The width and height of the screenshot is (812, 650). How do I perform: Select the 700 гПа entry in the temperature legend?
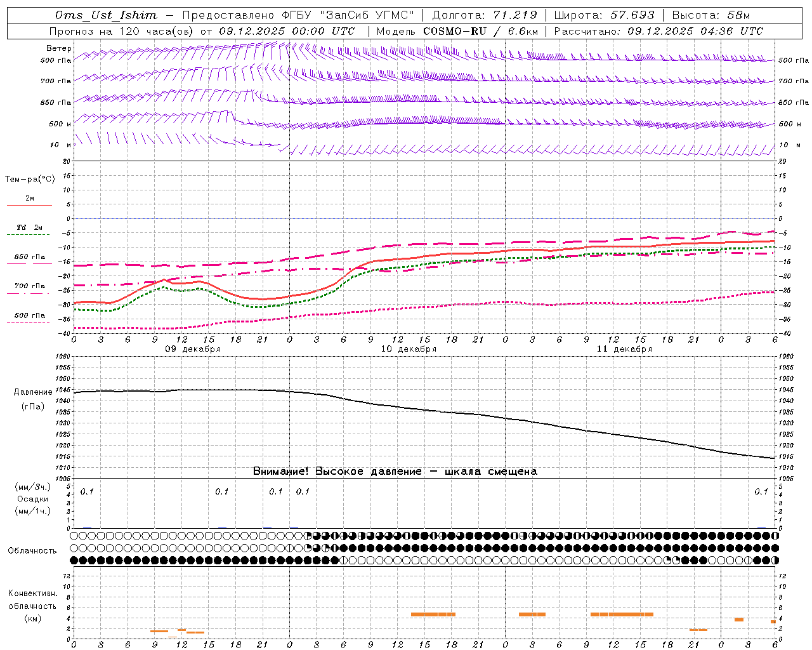29,286
